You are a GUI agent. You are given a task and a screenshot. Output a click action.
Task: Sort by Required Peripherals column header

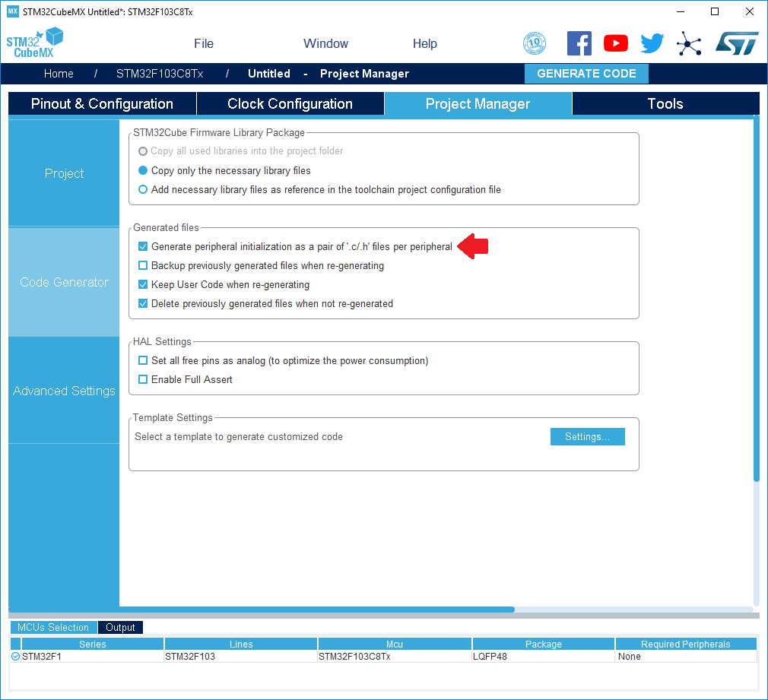click(686, 645)
